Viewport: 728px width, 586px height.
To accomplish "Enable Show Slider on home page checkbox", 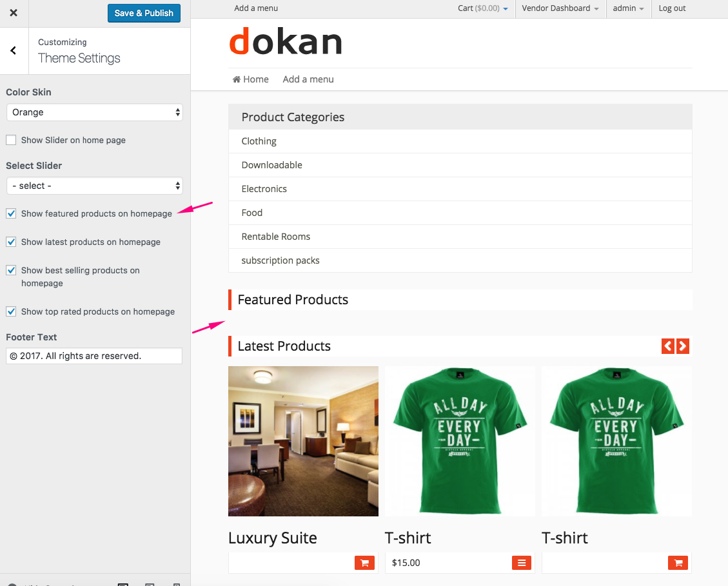I will click(11, 140).
